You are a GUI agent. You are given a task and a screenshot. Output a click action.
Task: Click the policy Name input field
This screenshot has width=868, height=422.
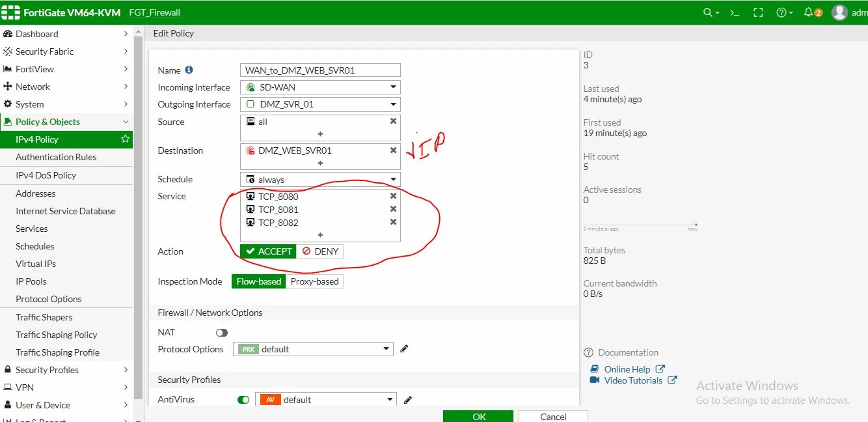click(320, 70)
